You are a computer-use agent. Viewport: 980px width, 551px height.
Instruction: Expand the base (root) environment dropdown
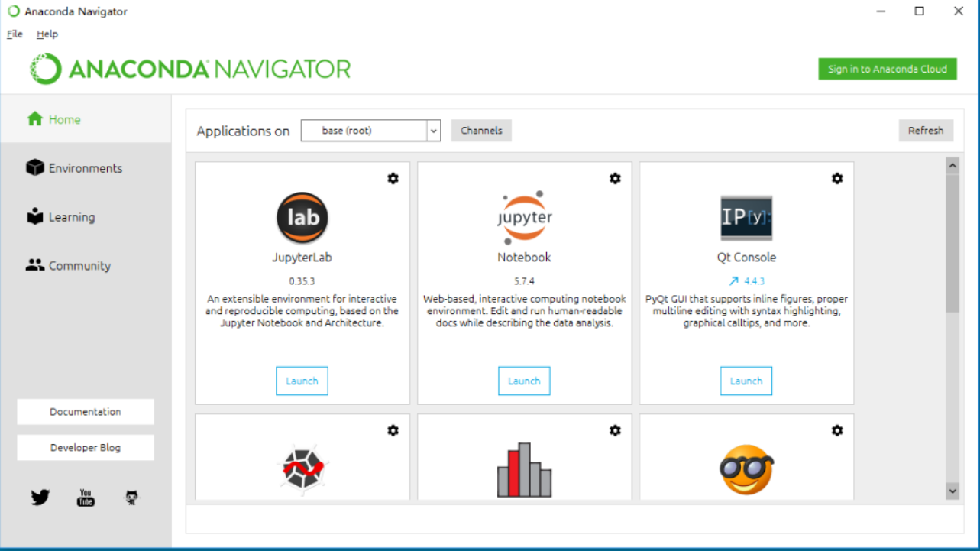(x=434, y=131)
